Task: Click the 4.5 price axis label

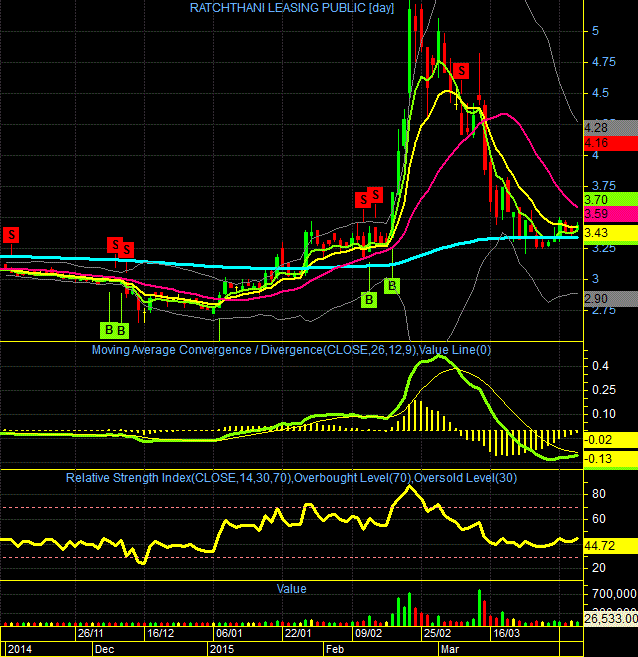Action: point(600,93)
